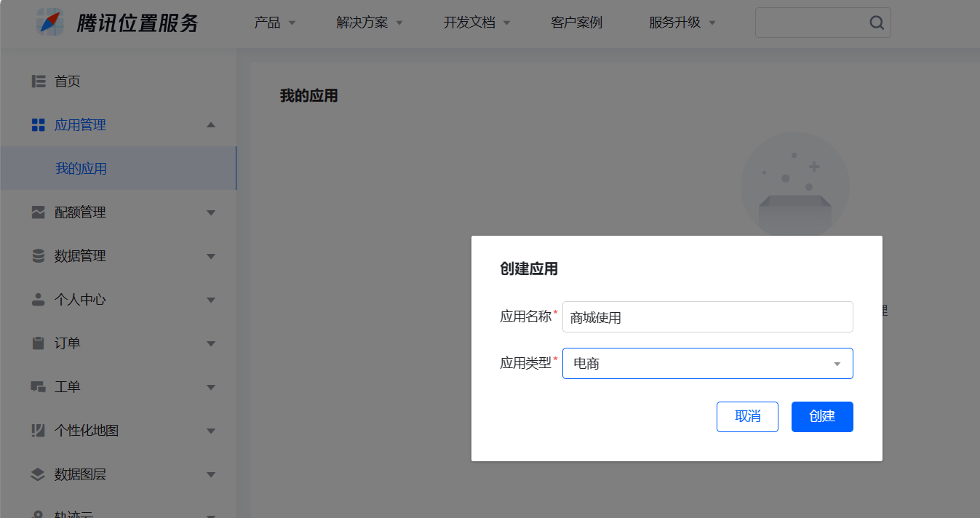Open the 开发文档 top menu
Screen dimensions: 980x518
point(477,23)
